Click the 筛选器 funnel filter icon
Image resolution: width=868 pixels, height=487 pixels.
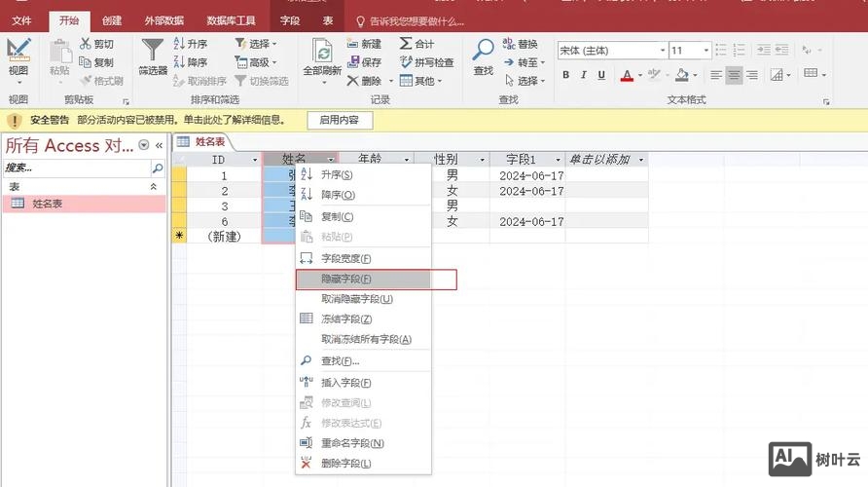click(x=152, y=51)
